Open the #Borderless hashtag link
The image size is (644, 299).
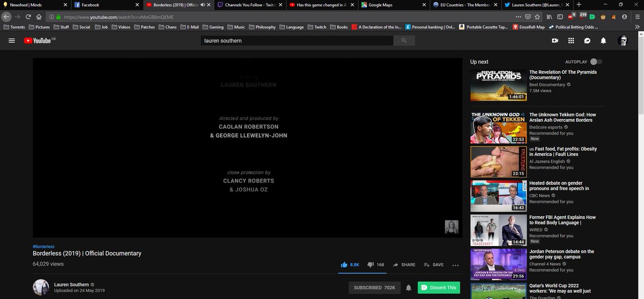point(43,246)
